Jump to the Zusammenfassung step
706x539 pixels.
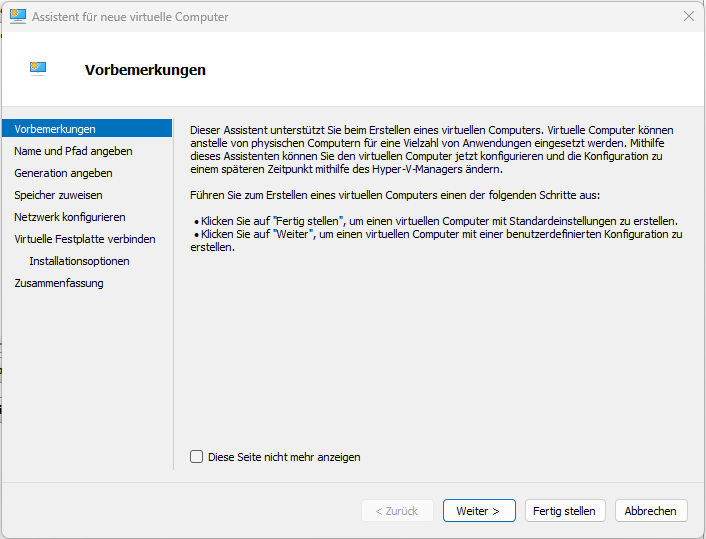tap(59, 283)
